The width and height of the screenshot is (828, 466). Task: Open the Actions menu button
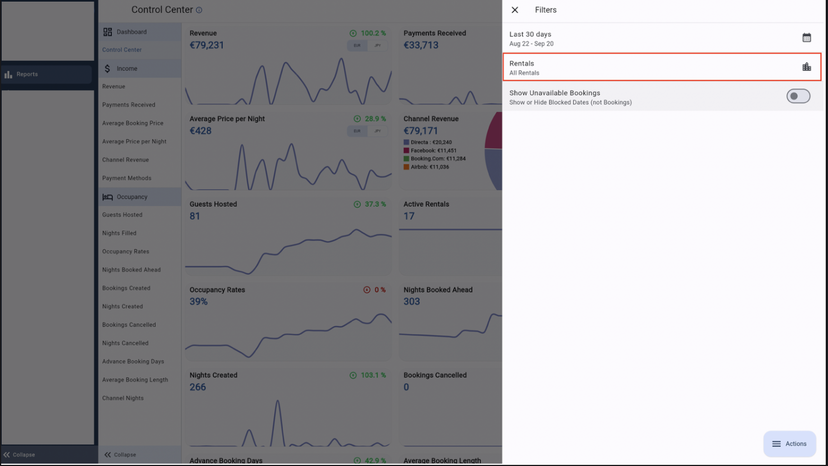tap(789, 444)
